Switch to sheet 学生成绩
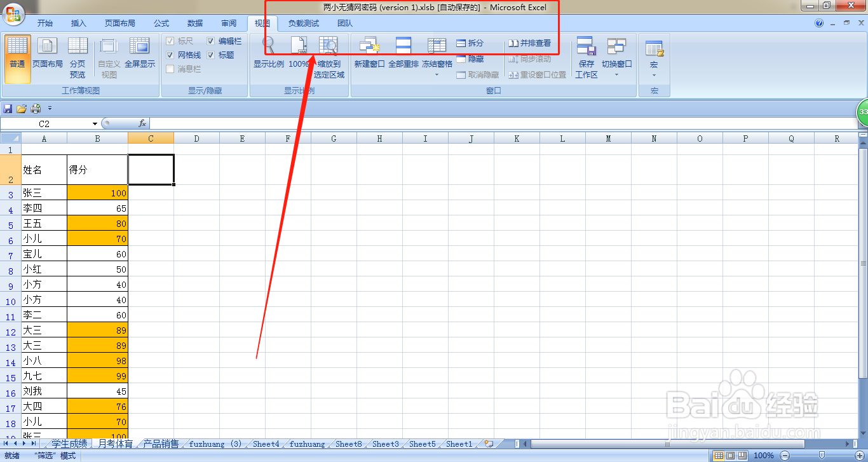Image resolution: width=868 pixels, height=462 pixels. (69, 444)
